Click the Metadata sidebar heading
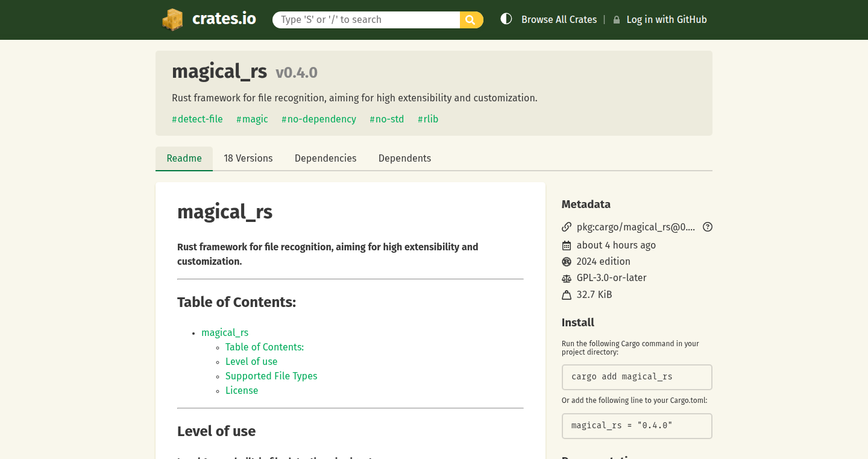Viewport: 868px width, 459px height. (586, 204)
